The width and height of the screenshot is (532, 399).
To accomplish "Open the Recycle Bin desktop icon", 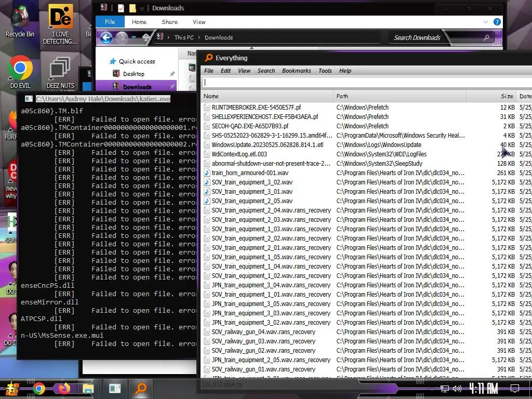I will click(20, 21).
